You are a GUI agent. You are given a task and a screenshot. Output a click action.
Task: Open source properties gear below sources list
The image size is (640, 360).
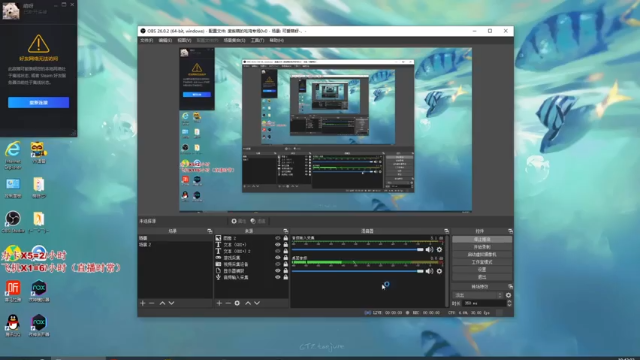coord(237,303)
